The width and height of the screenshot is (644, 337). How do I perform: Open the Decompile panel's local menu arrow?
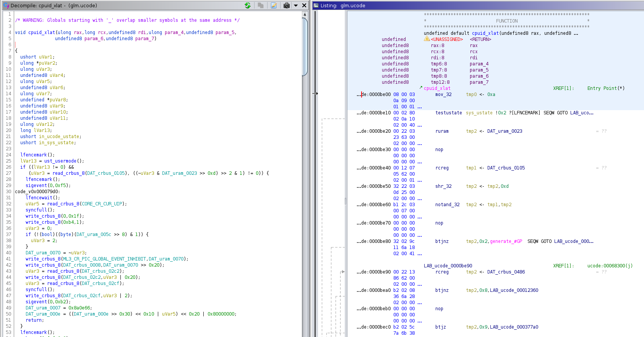click(x=296, y=5)
